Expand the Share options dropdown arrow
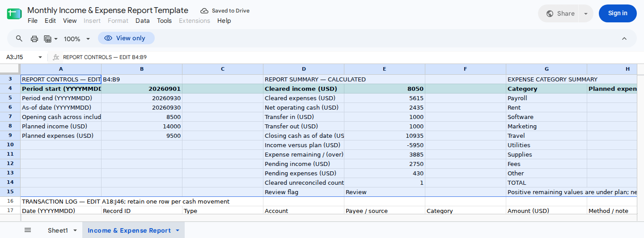This screenshot has width=644, height=238. click(x=586, y=13)
